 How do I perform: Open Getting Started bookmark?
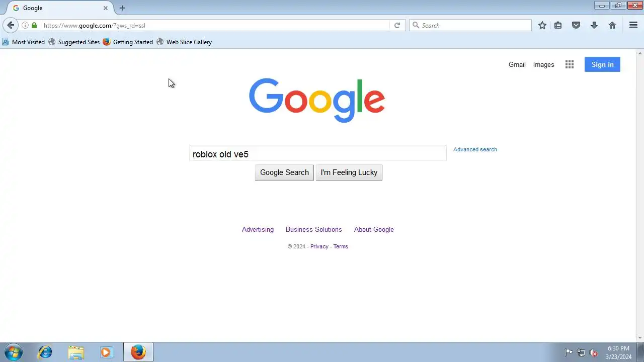click(x=128, y=42)
